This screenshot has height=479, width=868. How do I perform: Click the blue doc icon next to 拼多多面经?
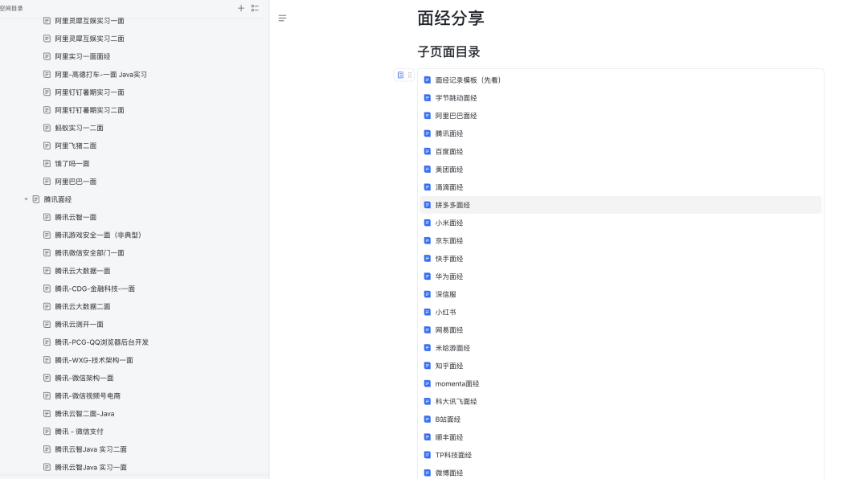tap(427, 205)
